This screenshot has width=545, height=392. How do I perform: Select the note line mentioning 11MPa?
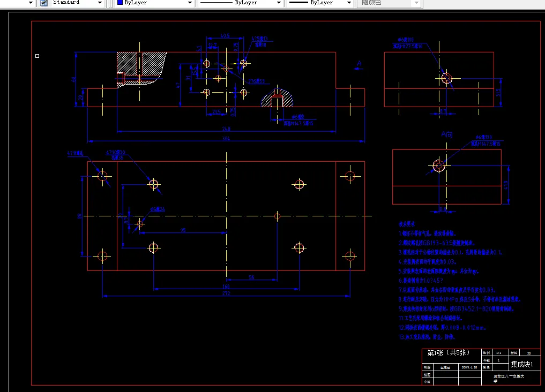point(459,299)
